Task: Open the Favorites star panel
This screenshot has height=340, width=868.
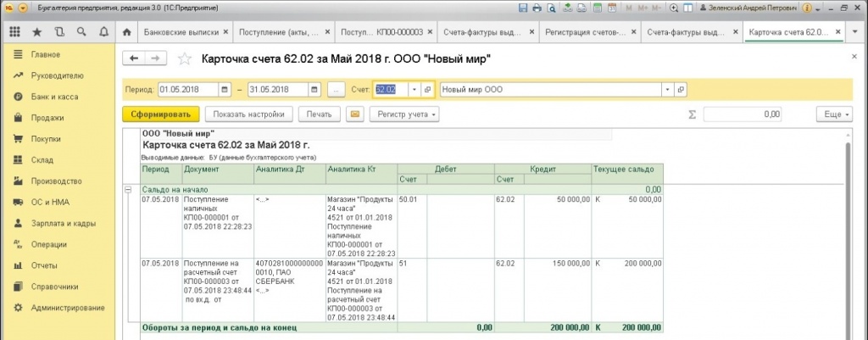Action: (x=36, y=32)
